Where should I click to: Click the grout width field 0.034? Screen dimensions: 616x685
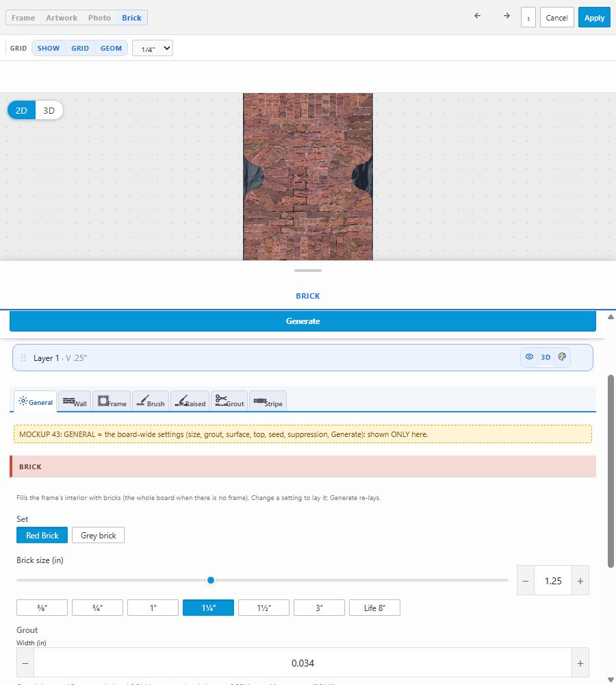[x=303, y=662]
